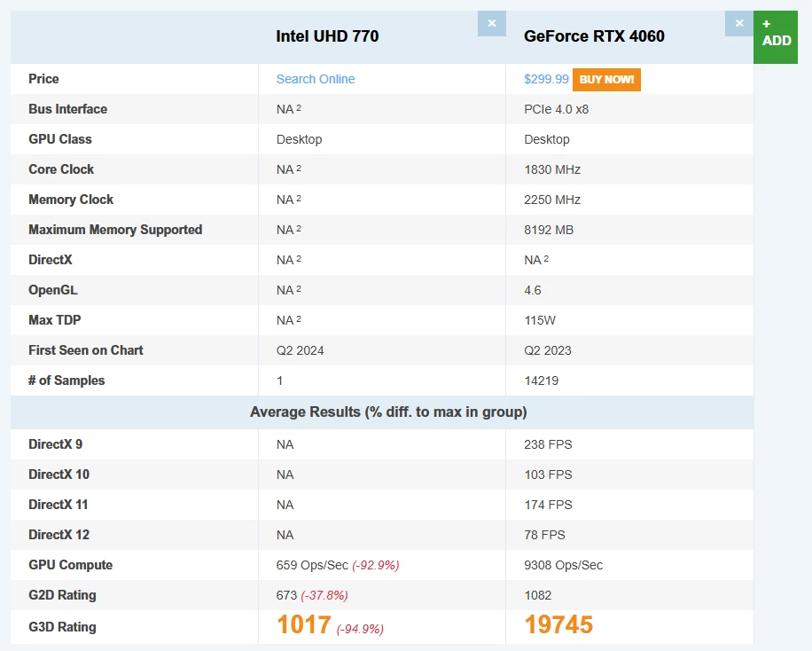The width and height of the screenshot is (812, 651).
Task: Click the DirectX 11 row label
Action: pos(58,505)
